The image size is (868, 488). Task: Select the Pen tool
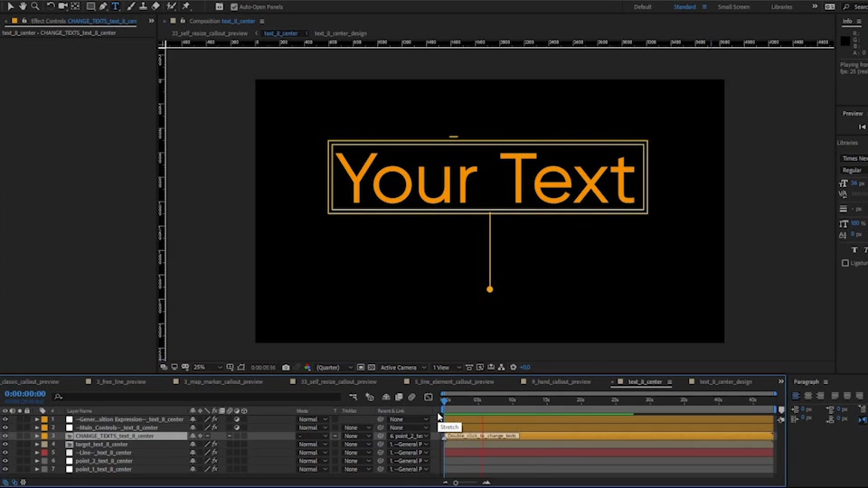point(103,6)
